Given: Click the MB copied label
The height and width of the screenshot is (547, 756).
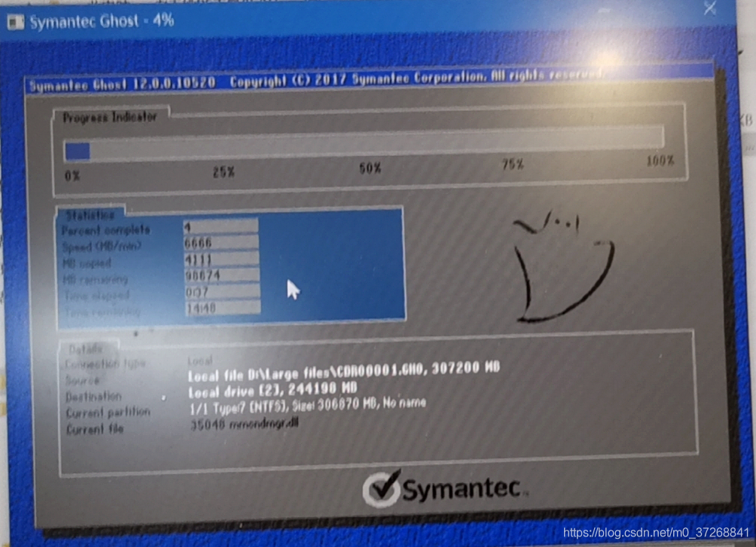Looking at the screenshot, I should [x=87, y=264].
